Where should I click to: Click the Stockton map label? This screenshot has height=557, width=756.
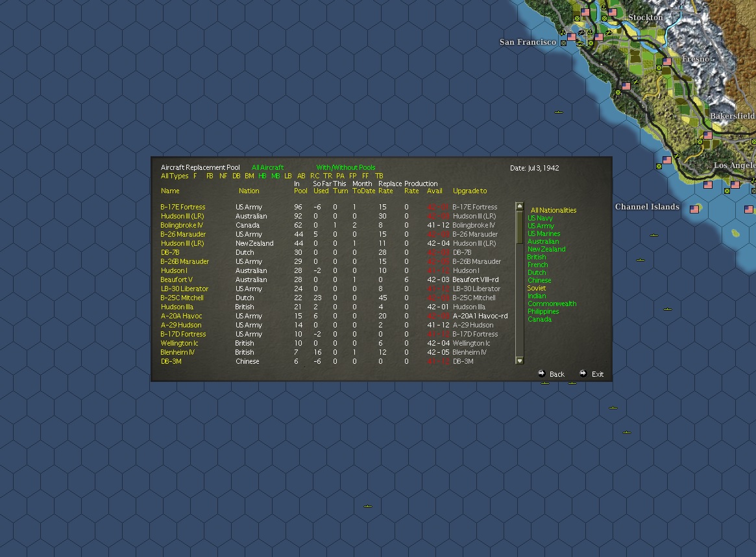click(645, 18)
